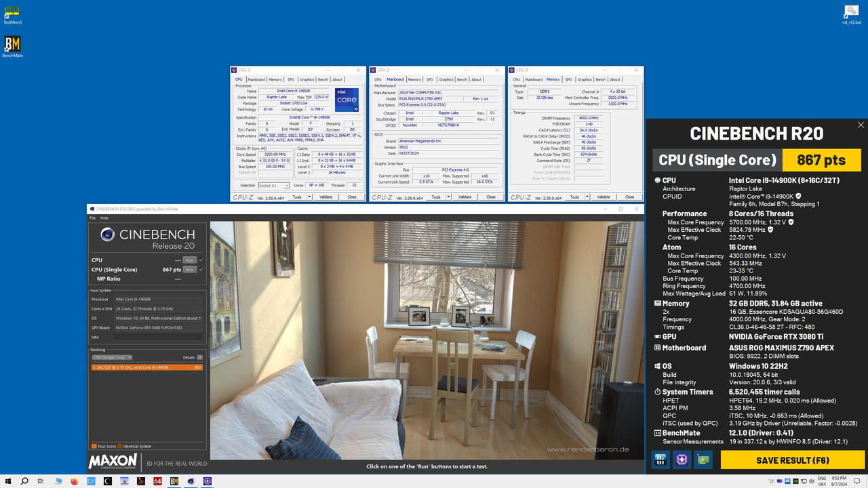Click Save Result (F6) button
The height and width of the screenshot is (488, 868).
tap(793, 460)
